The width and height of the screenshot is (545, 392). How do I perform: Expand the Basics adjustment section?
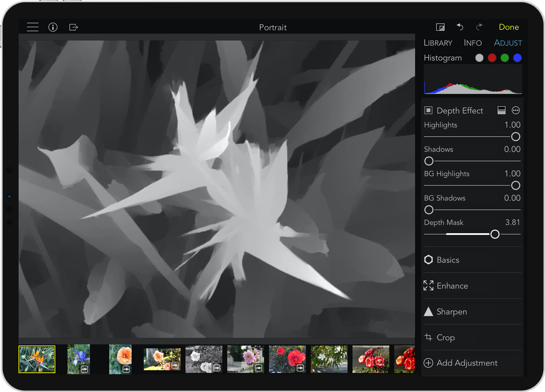coord(472,260)
